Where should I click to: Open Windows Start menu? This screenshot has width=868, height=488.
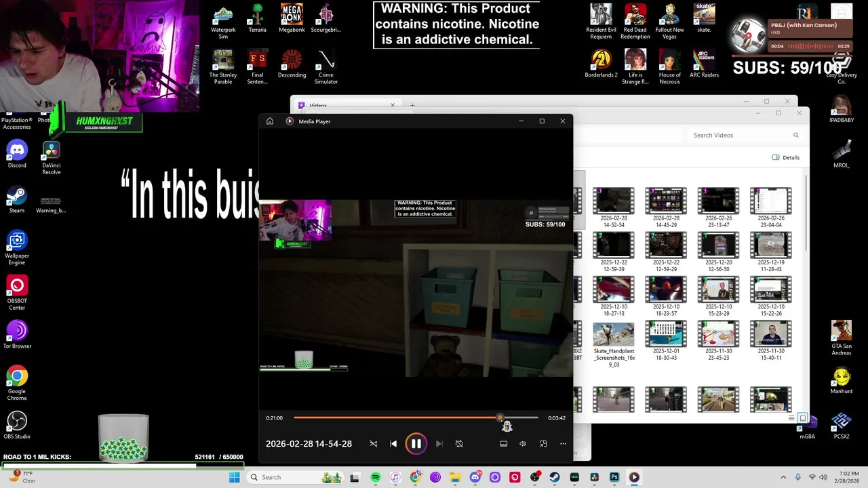click(x=234, y=477)
